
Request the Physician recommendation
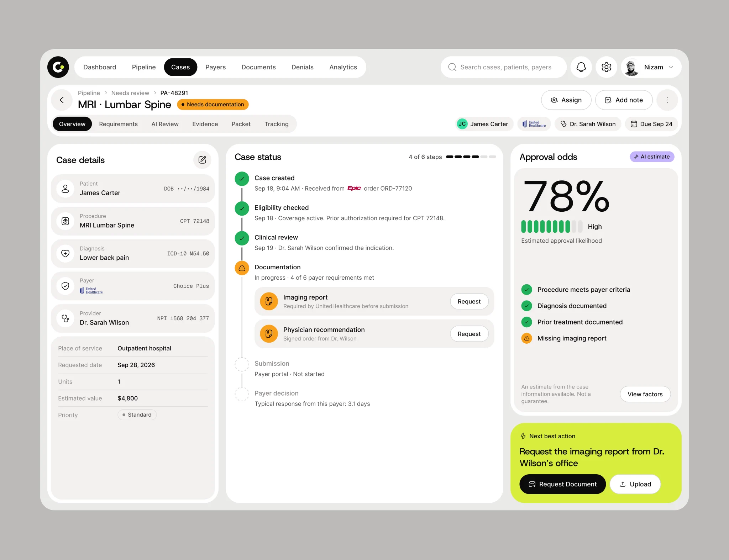[469, 334]
